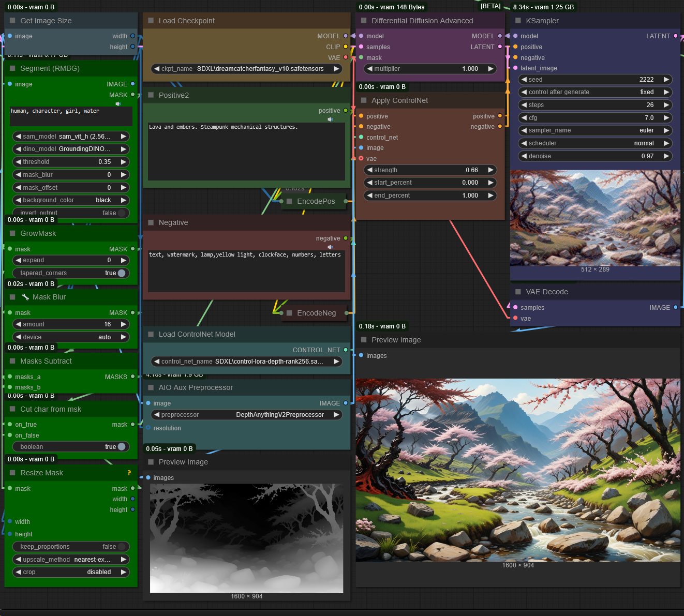This screenshot has height=616, width=684.
Task: Open the Resize Mask help question mark
Action: [x=129, y=473]
